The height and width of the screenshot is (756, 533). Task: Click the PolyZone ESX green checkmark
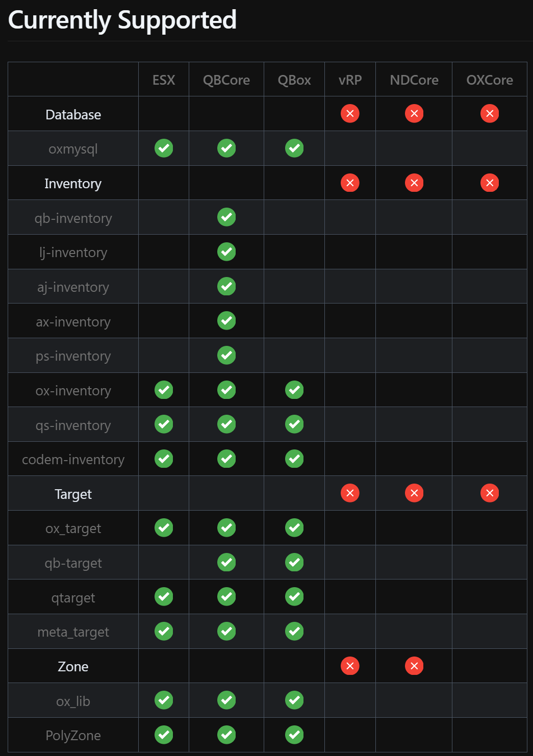tap(164, 735)
